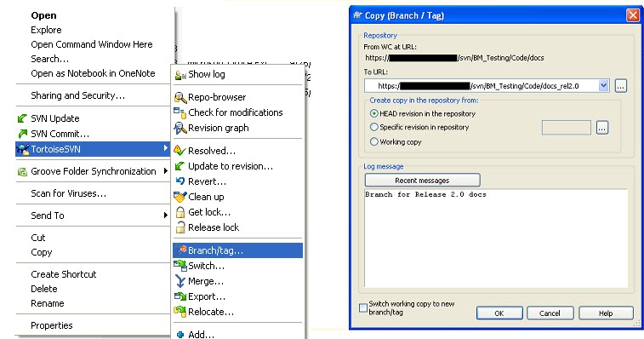Screen dimensions: 644x339
Task: Open Help for Copy dialog
Action: 606,313
